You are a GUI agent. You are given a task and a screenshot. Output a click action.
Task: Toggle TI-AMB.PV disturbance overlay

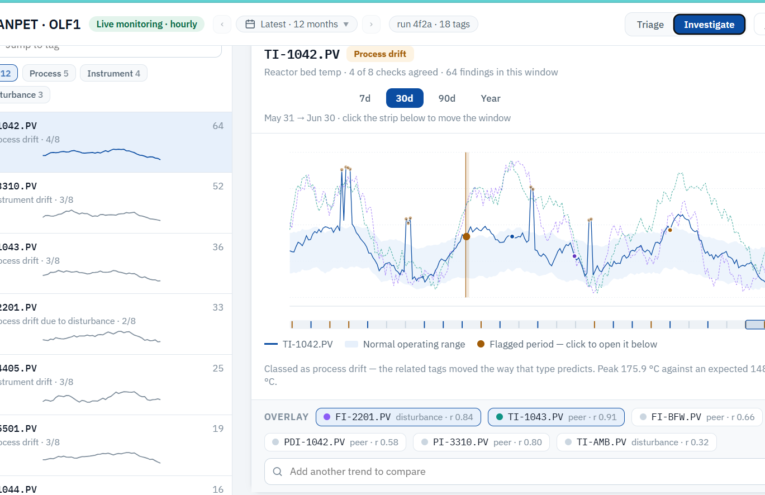click(x=636, y=442)
